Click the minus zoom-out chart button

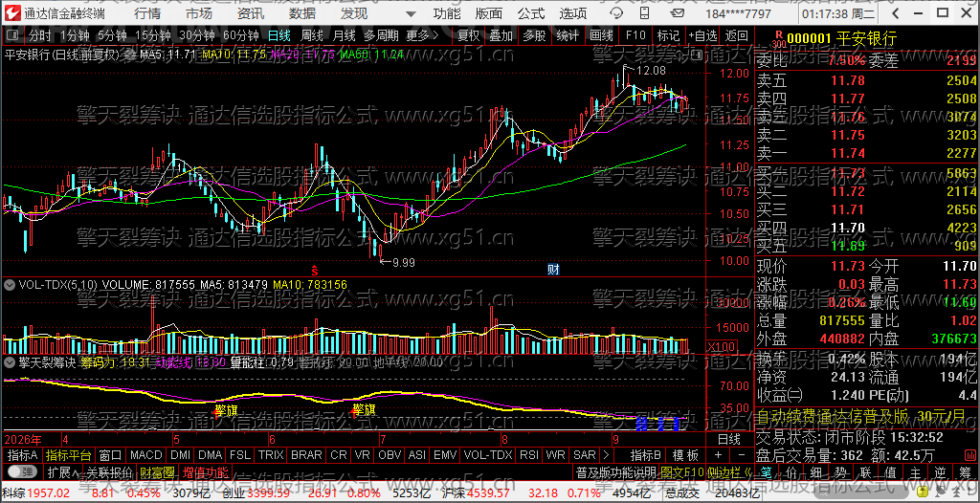[x=742, y=455]
